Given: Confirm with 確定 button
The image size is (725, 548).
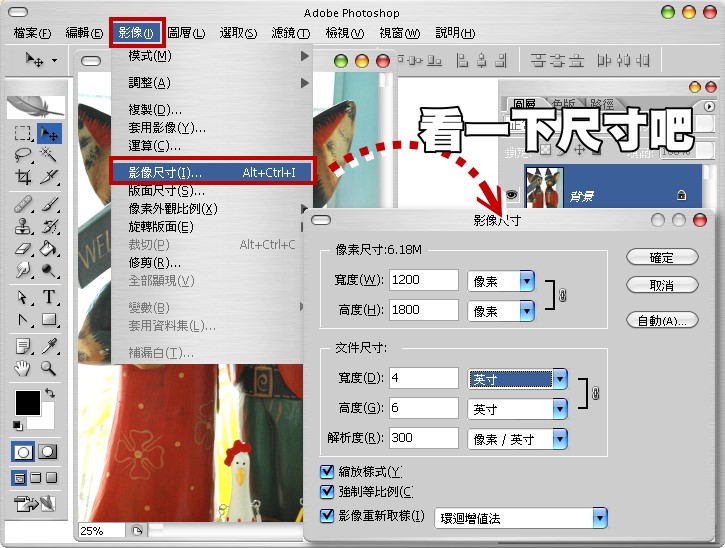Looking at the screenshot, I should (662, 258).
